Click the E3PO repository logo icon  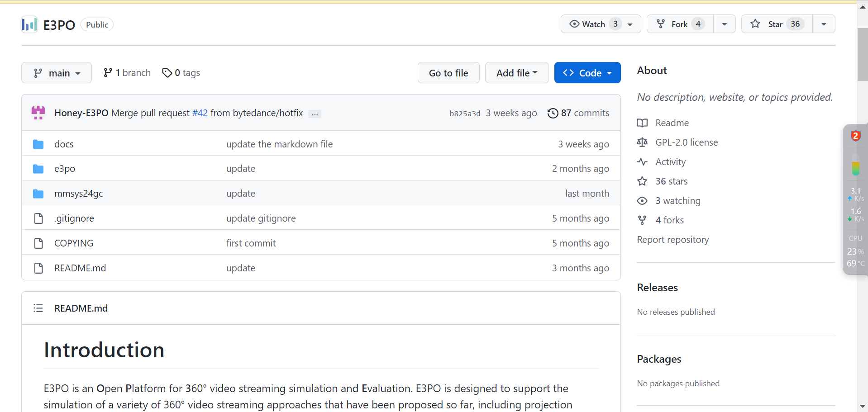(29, 24)
